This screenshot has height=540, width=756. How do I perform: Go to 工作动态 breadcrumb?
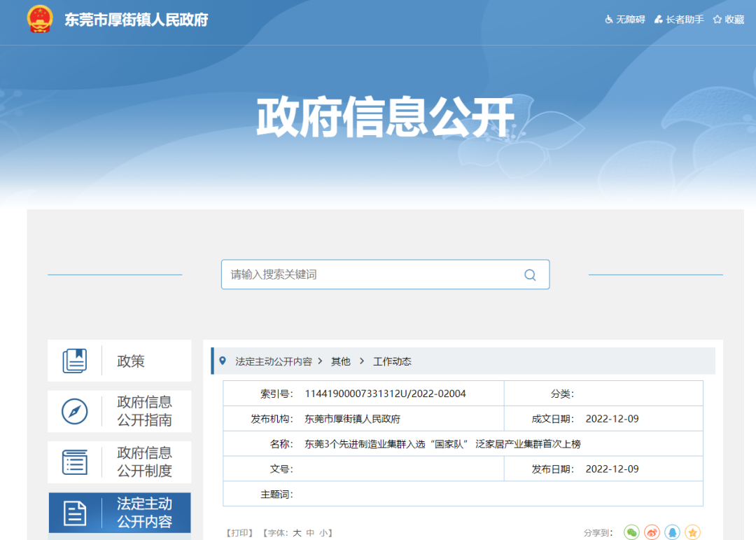[x=392, y=361]
